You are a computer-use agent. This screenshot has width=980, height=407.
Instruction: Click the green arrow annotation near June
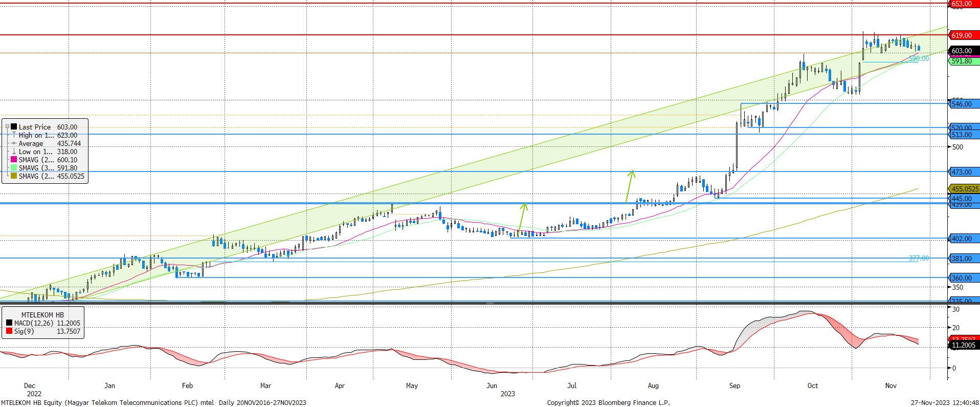click(522, 219)
